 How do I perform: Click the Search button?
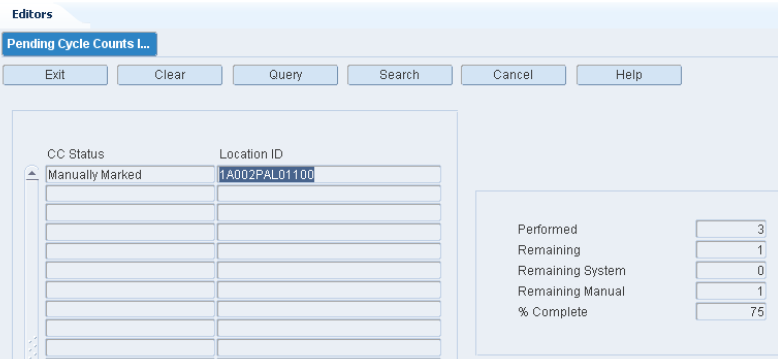tap(399, 75)
